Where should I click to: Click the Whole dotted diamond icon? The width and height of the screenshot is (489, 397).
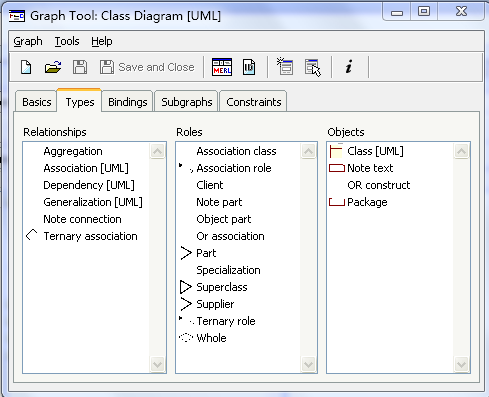click(186, 338)
